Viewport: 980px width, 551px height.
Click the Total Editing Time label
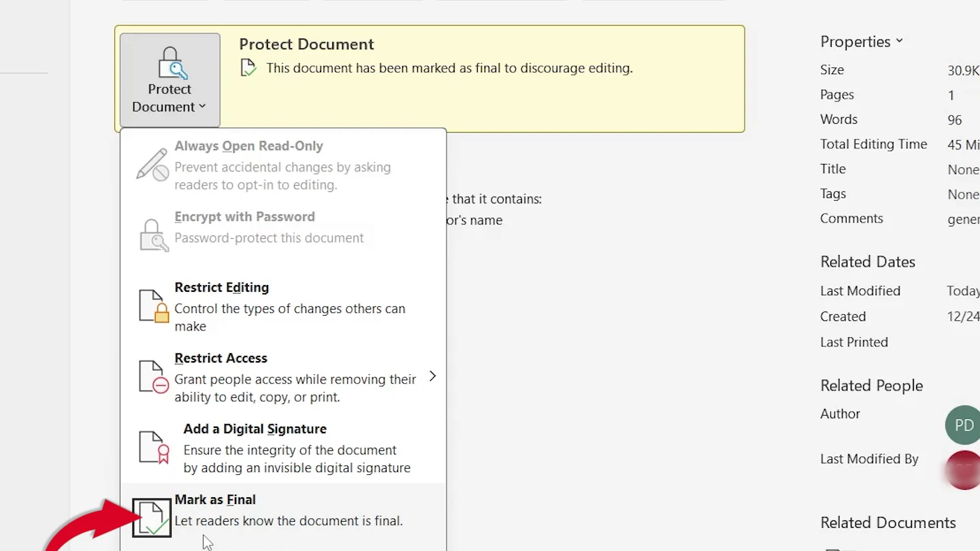pyautogui.click(x=873, y=144)
